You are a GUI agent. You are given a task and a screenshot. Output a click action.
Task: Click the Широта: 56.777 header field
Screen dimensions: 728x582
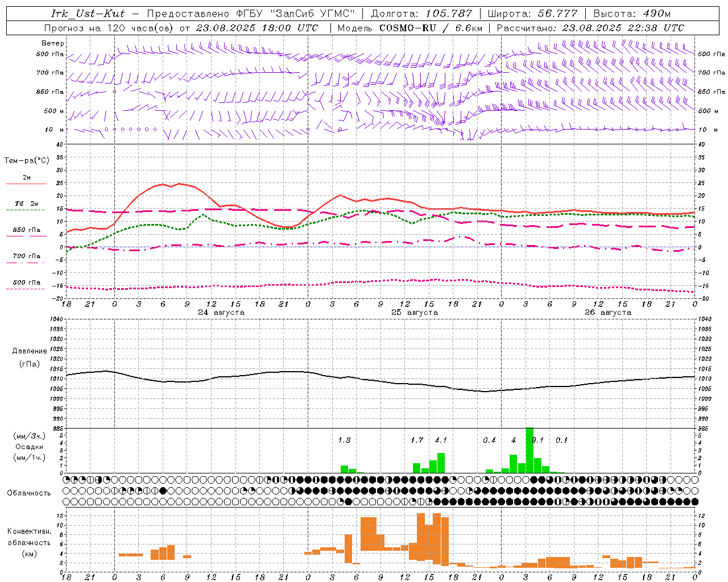532,14
